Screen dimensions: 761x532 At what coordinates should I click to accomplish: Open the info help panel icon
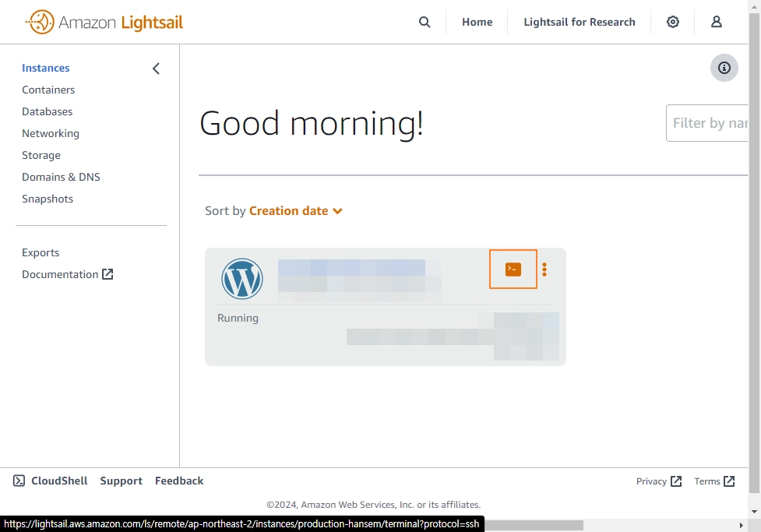click(724, 68)
